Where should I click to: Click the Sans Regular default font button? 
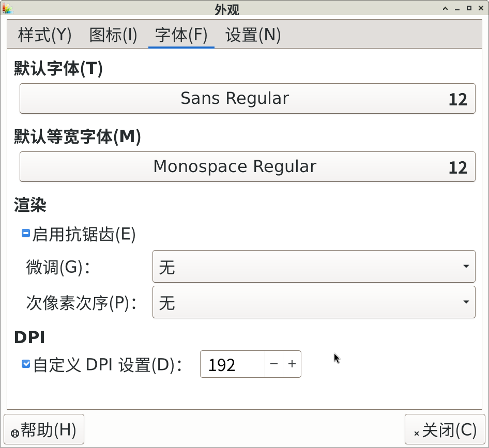pyautogui.click(x=247, y=98)
